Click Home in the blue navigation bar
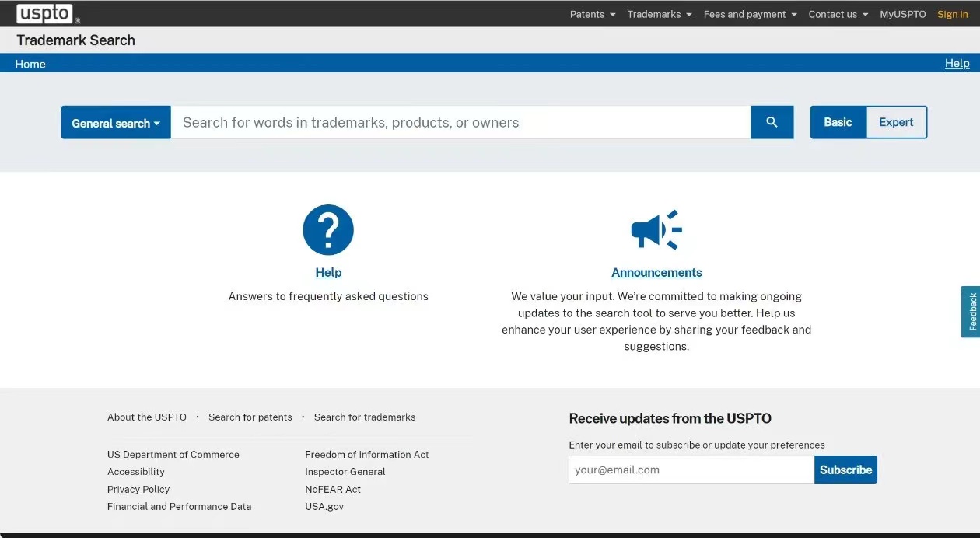Screen dimensions: 980x538 [x=30, y=64]
